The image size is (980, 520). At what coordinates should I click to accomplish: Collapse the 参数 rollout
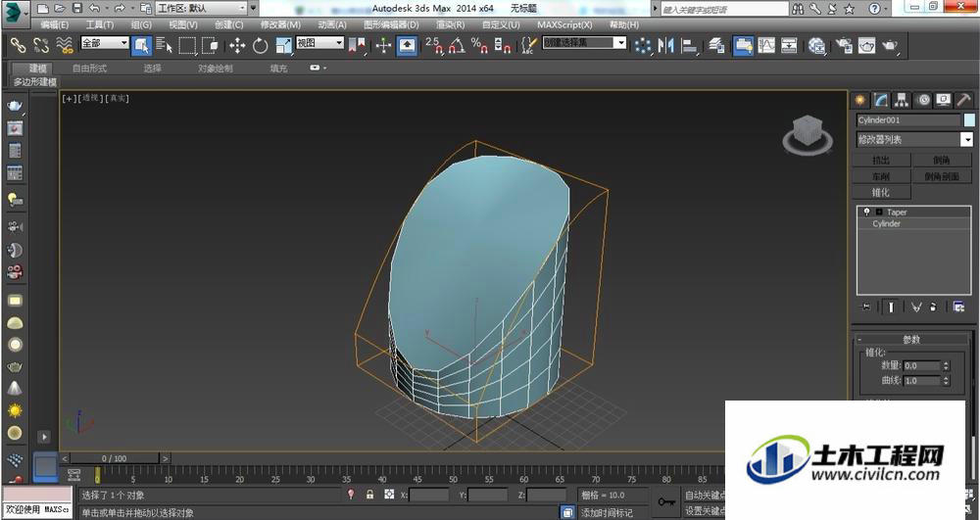[910, 340]
